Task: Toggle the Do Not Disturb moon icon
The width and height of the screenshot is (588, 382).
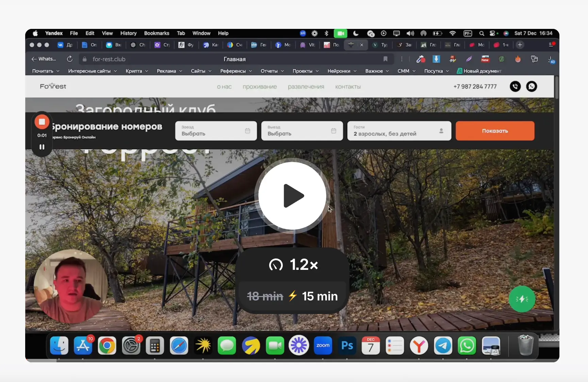Action: point(356,33)
